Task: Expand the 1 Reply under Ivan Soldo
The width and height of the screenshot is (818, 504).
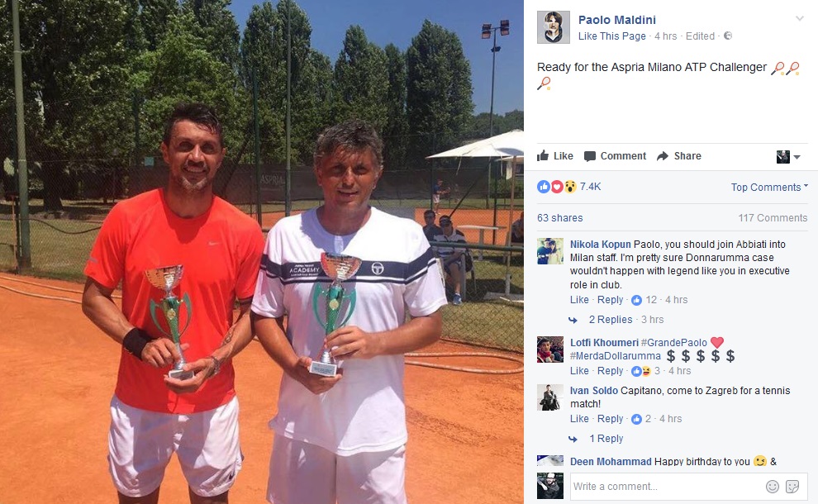Action: pos(606,438)
